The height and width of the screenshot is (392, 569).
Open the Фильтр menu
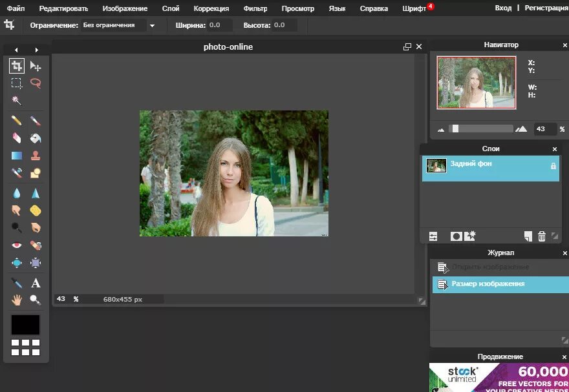click(255, 8)
